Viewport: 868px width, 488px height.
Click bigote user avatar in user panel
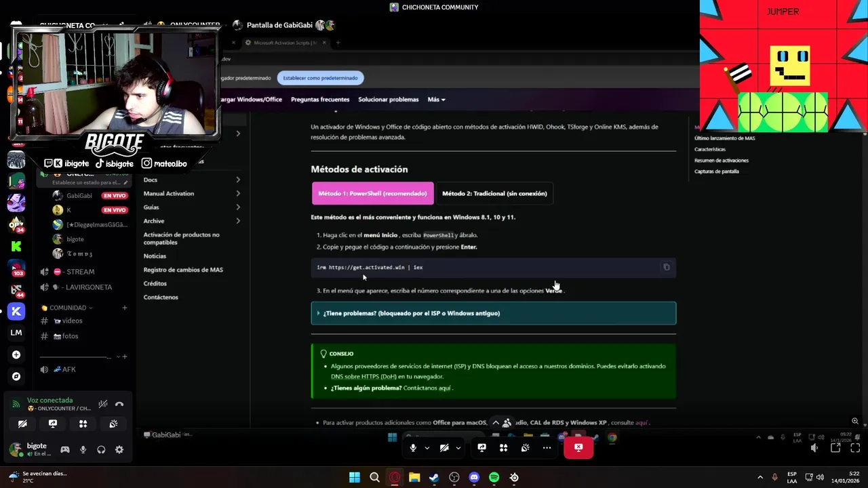tap(15, 449)
